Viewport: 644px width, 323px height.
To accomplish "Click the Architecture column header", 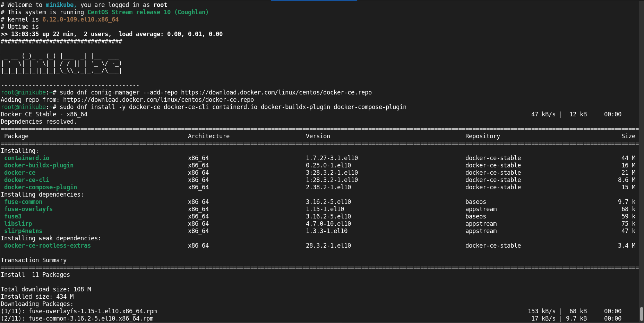I will 209,136.
